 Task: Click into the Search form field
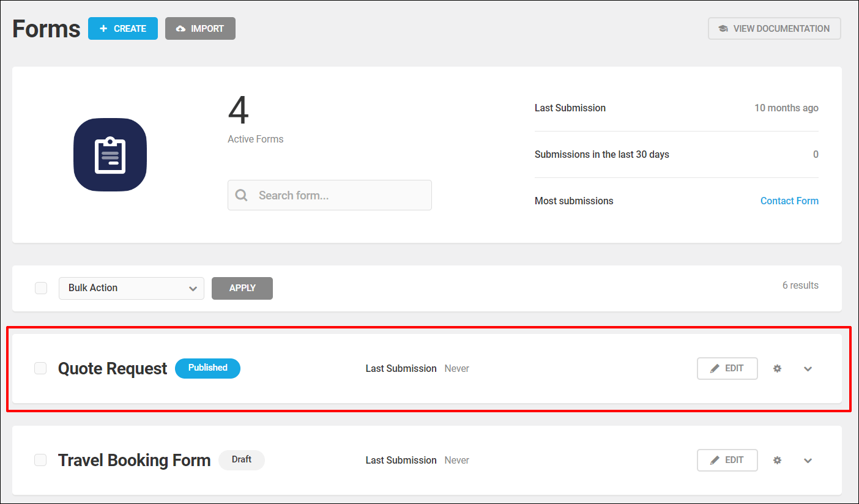330,195
